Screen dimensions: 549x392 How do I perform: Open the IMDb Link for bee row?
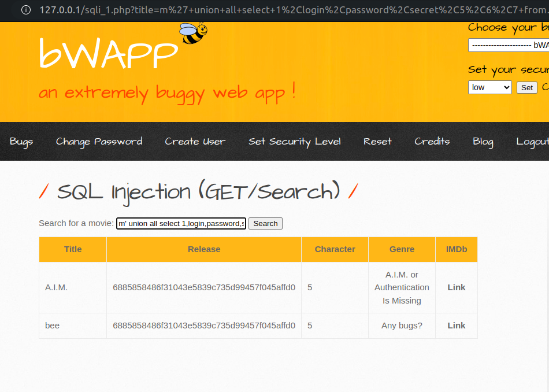tap(456, 326)
